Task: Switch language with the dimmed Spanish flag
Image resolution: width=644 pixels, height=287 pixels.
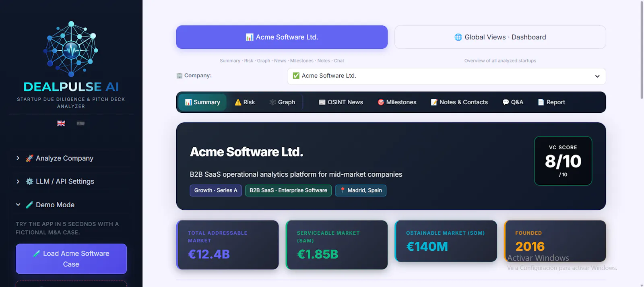Action: (x=80, y=123)
